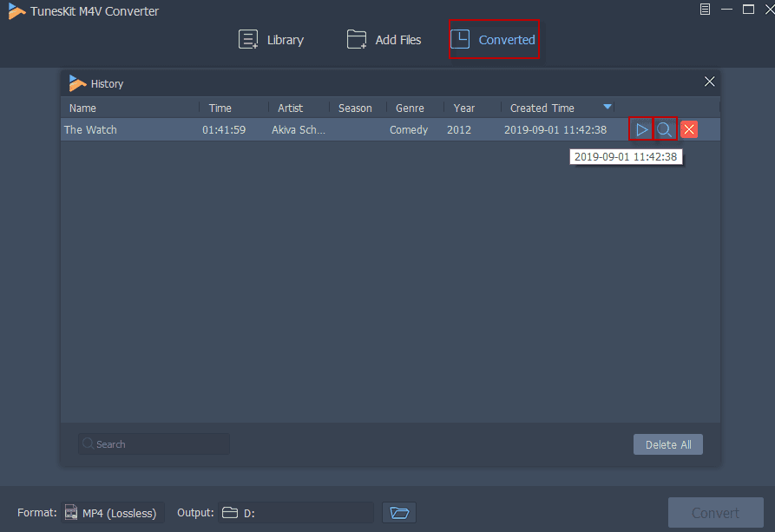Viewport: 775px width, 532px height.
Task: Sort by the Year column header
Action: point(463,108)
